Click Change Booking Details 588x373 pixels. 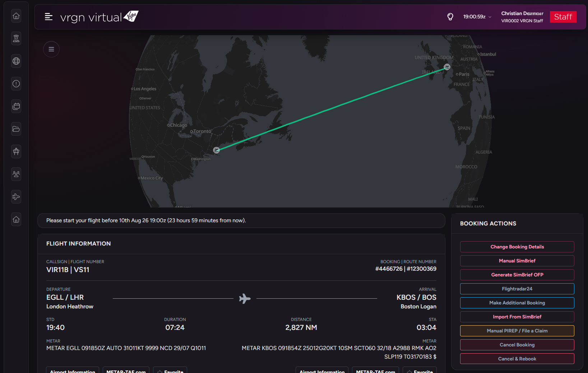click(517, 247)
